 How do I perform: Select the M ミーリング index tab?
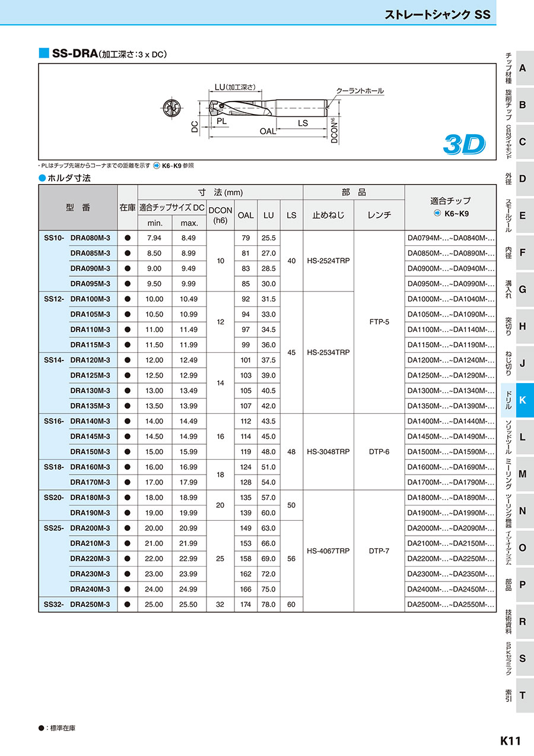click(522, 473)
